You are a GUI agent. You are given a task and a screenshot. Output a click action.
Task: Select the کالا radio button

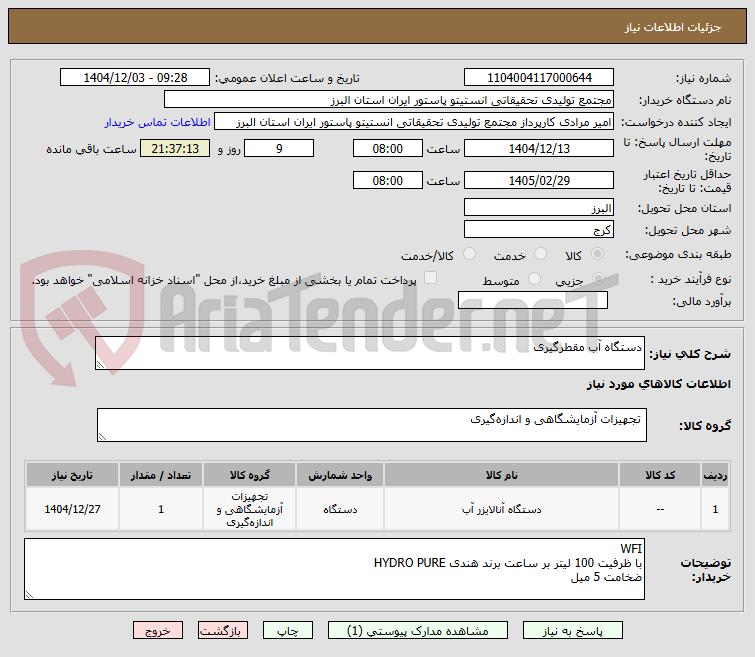coord(598,254)
